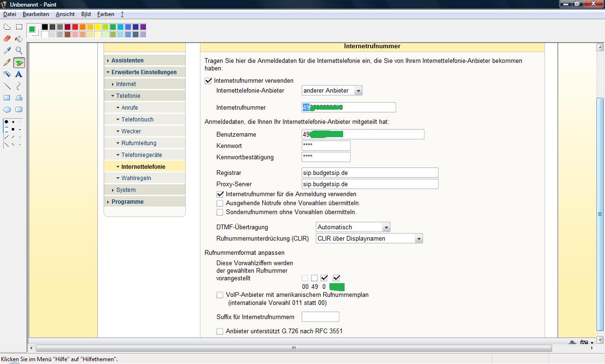Screen dimensions: 605x364
Task: Pick the red color swatch in palette
Action: click(75, 27)
